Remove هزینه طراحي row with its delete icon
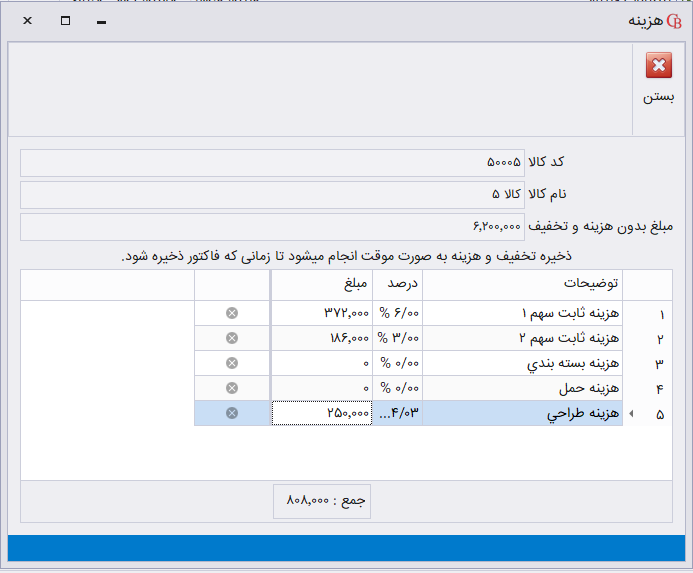The image size is (693, 573). [232, 413]
